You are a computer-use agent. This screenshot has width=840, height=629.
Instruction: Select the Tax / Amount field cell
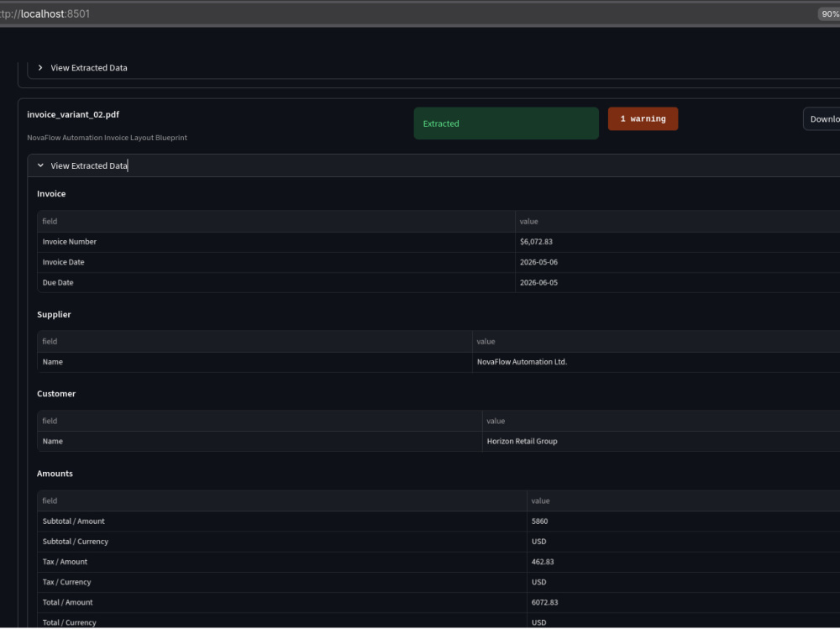(281, 562)
